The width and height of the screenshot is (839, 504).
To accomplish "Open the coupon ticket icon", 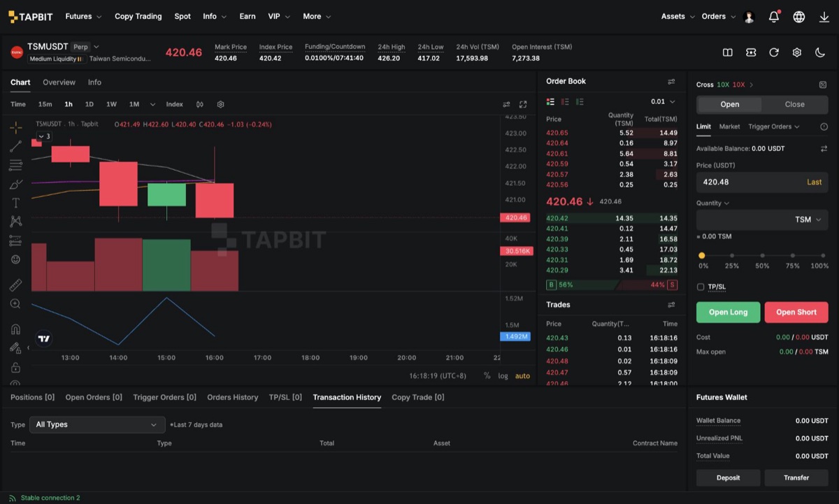I will pos(751,52).
